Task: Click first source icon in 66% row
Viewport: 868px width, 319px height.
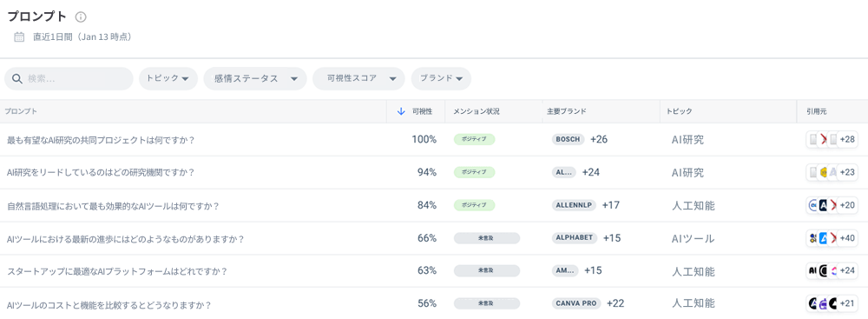Action: pos(812,238)
